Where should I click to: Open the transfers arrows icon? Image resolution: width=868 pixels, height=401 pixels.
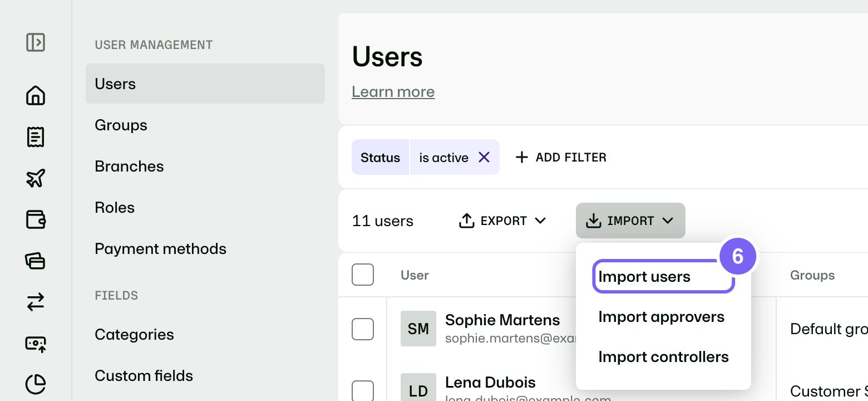(36, 302)
